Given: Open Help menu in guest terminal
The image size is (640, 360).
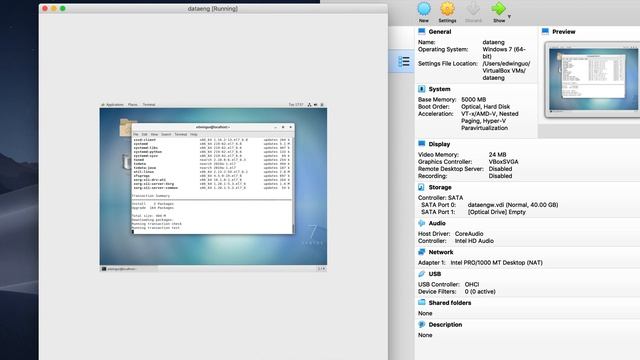Looking at the screenshot, I should pyautogui.click(x=193, y=134).
